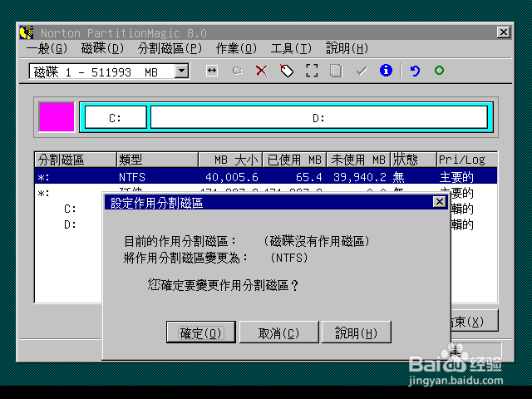Click the magenta partition block in disk map

(57, 116)
